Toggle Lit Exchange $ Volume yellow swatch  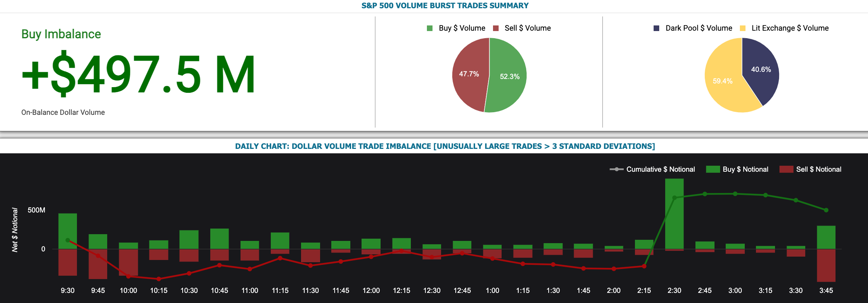pyautogui.click(x=743, y=28)
